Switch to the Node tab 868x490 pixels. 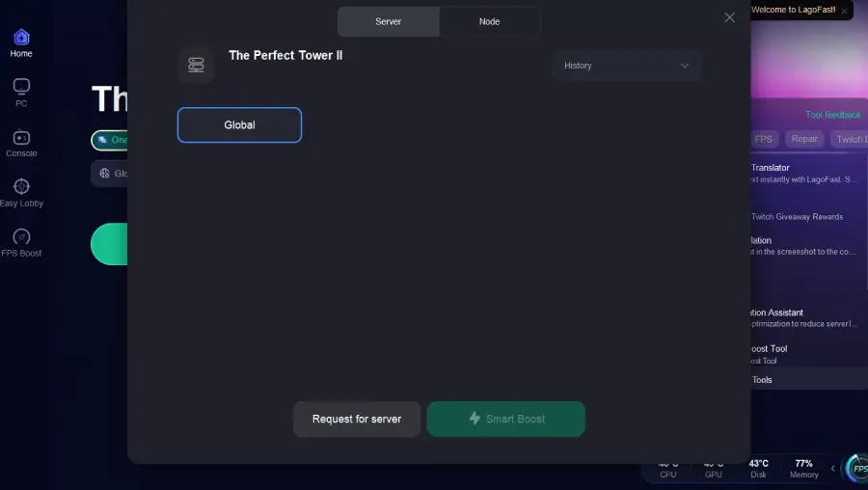[489, 21]
